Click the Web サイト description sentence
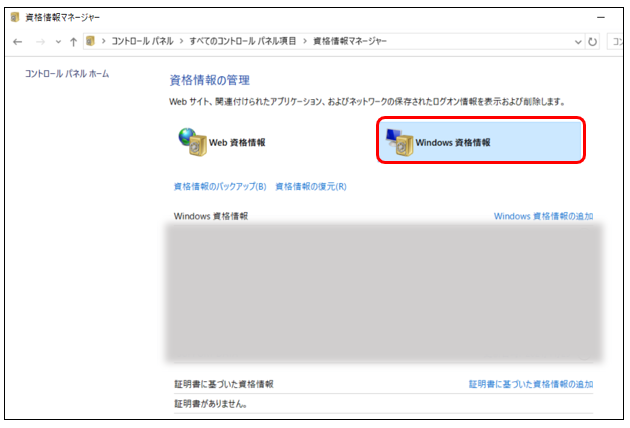 point(367,102)
